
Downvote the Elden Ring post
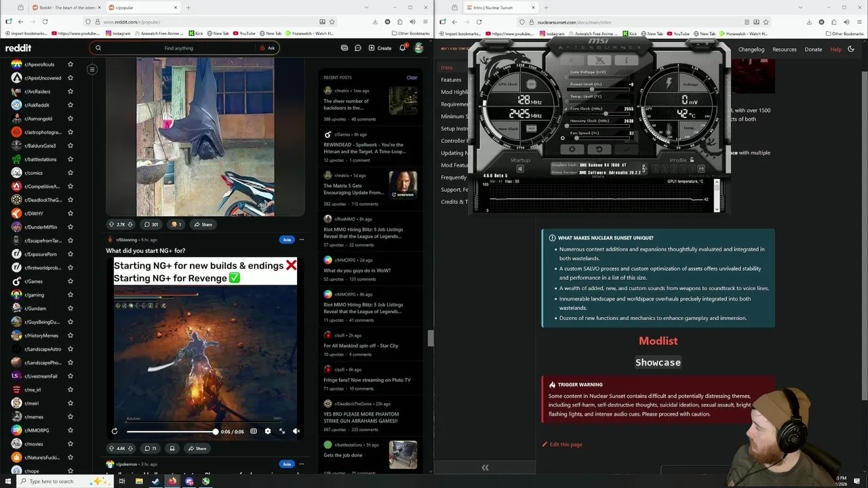point(131,448)
